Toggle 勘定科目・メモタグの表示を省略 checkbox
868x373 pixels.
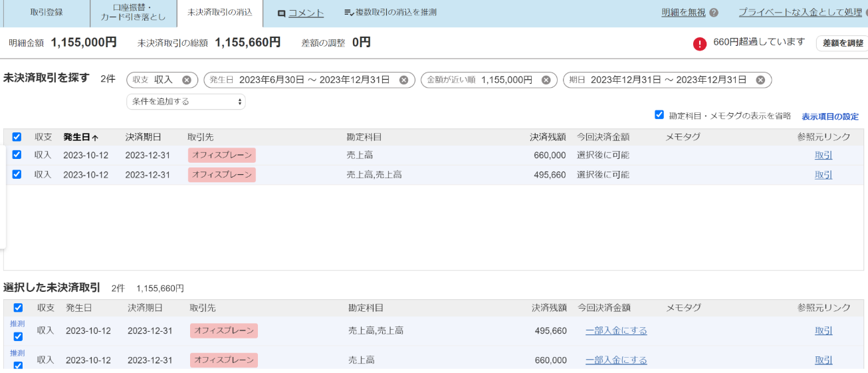659,115
